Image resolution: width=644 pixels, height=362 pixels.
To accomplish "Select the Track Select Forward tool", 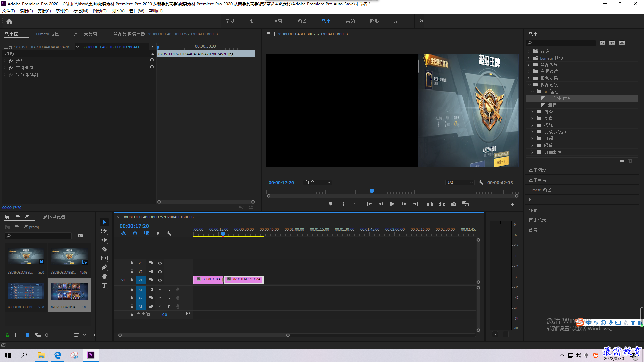I will 104,231.
